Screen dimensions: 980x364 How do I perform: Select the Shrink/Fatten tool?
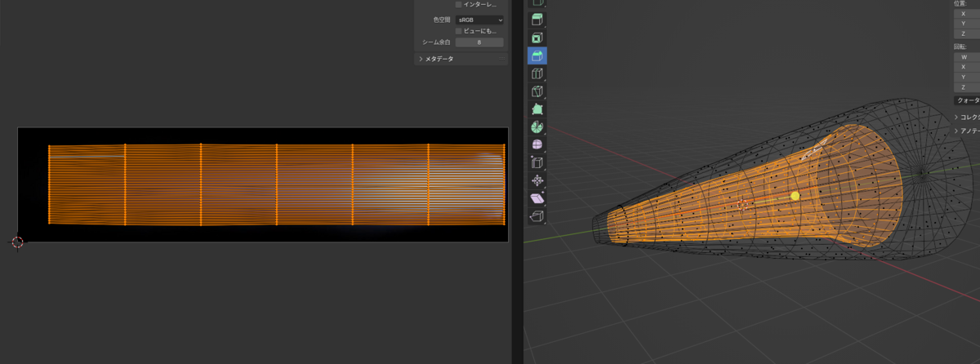click(537, 181)
